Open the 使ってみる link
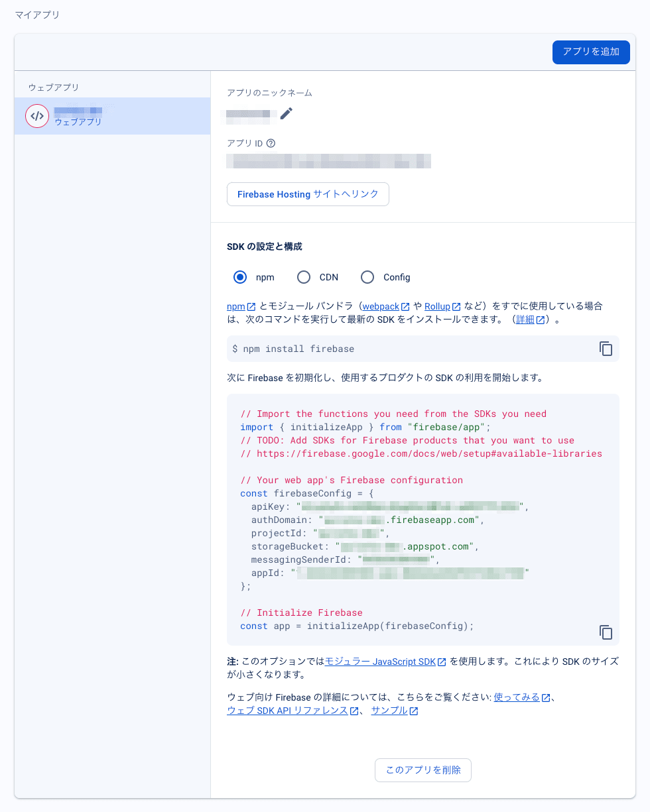 pos(522,697)
